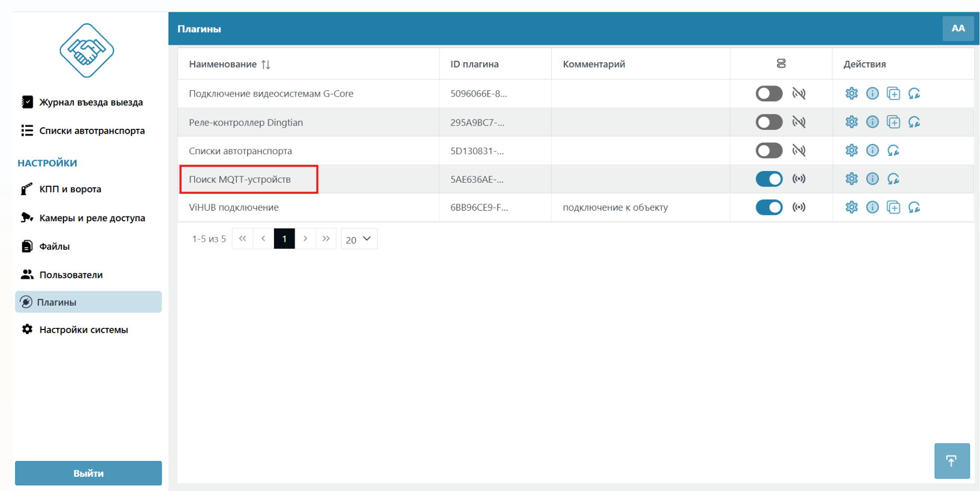Viewport: 980px width, 491px height.
Task: Open settings gear for G-Core video plugin
Action: [851, 93]
